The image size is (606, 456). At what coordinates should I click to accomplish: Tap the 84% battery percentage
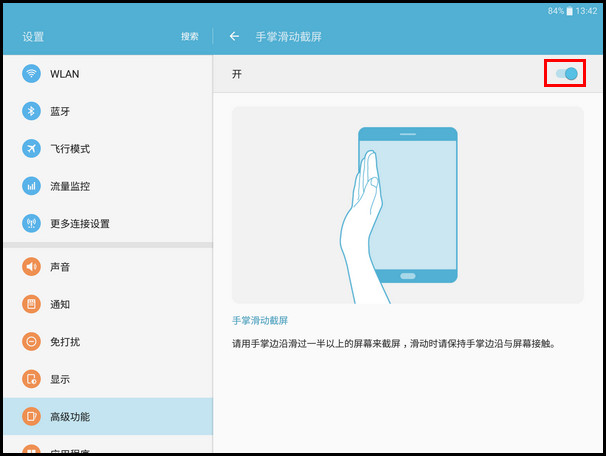[x=556, y=11]
